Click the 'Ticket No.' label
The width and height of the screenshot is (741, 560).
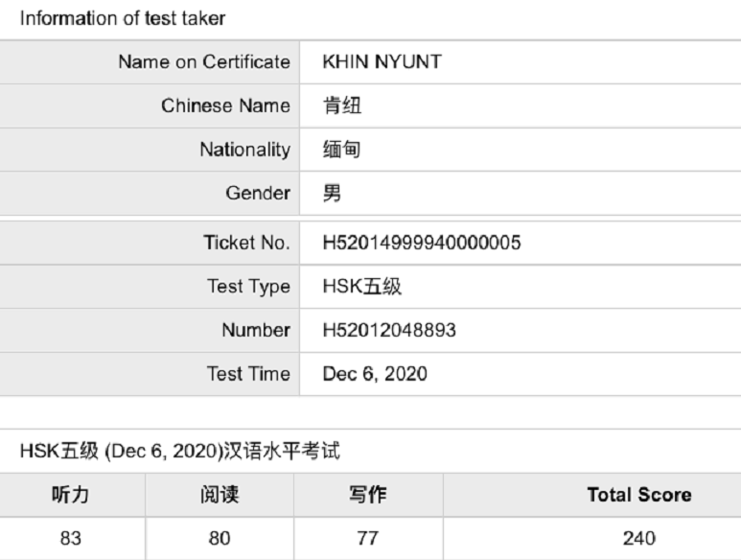pos(246,244)
